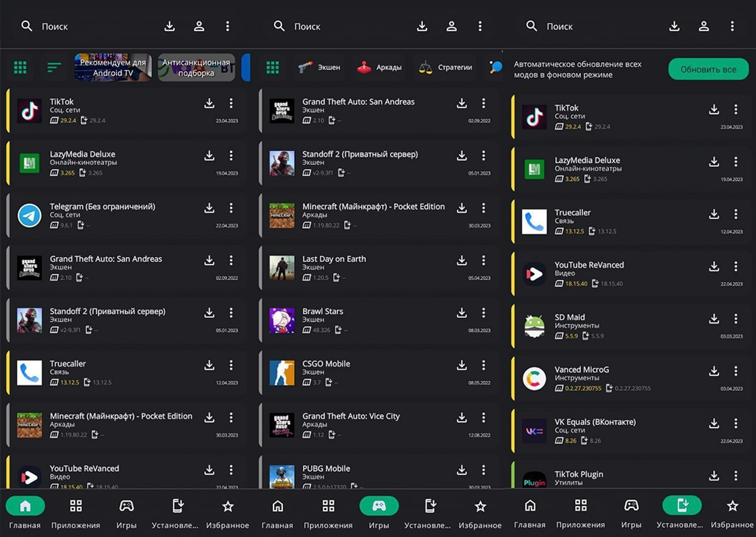Open the three-dot menu for CSGO Mobile
756x537 pixels.
tap(483, 365)
